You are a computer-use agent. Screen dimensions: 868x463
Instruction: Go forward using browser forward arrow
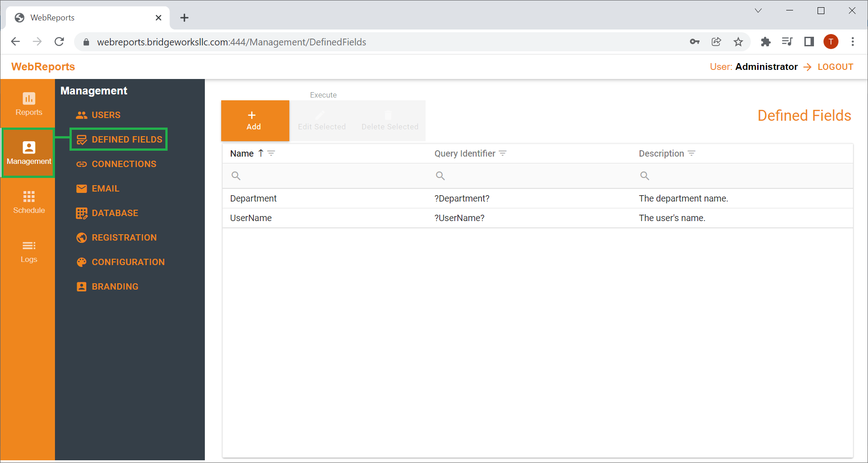coord(37,42)
